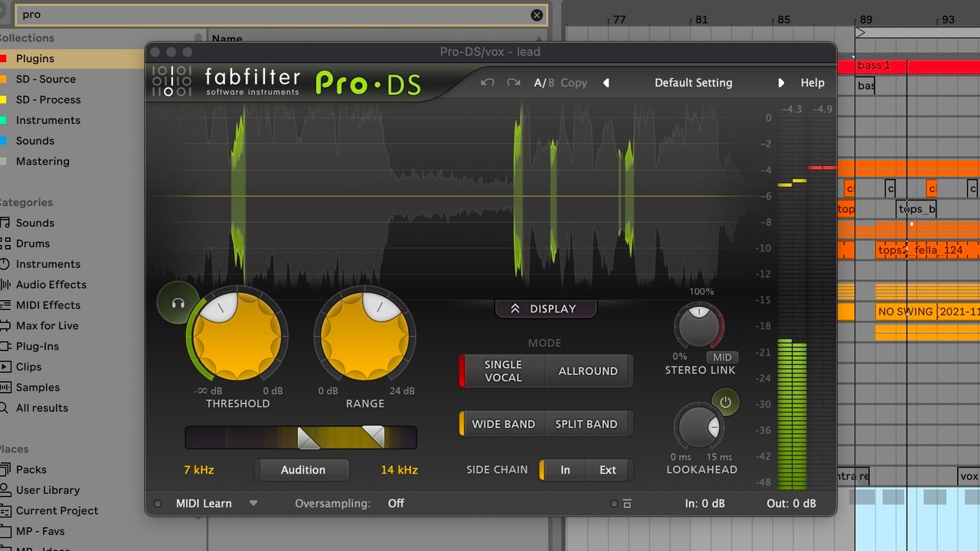Click the Threshold knob
The width and height of the screenshot is (980, 551).
pyautogui.click(x=237, y=336)
